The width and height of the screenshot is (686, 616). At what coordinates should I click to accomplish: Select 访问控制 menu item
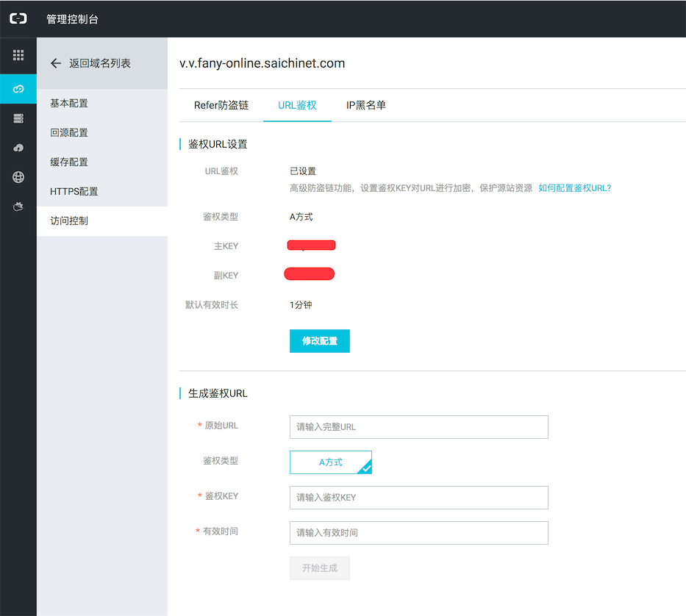pyautogui.click(x=102, y=221)
